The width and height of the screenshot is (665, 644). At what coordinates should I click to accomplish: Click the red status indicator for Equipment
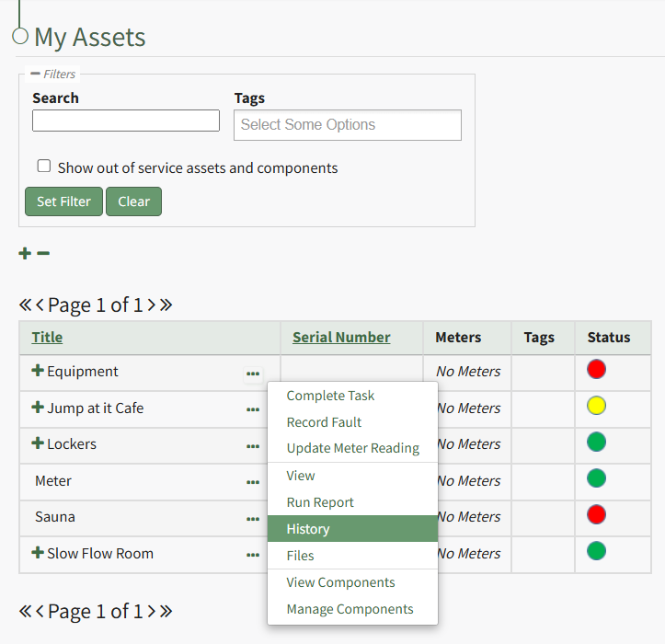[596, 370]
